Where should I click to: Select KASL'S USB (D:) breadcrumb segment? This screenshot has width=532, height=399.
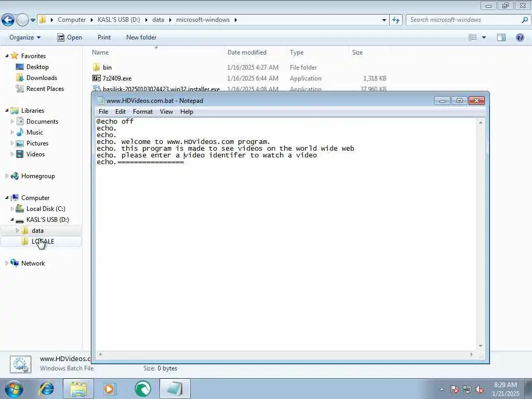(x=119, y=20)
